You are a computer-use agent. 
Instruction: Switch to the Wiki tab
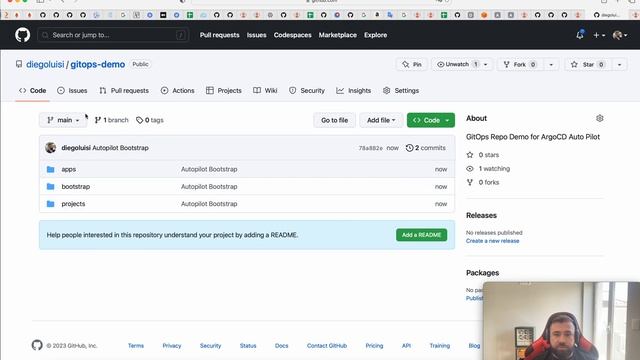[265, 91]
